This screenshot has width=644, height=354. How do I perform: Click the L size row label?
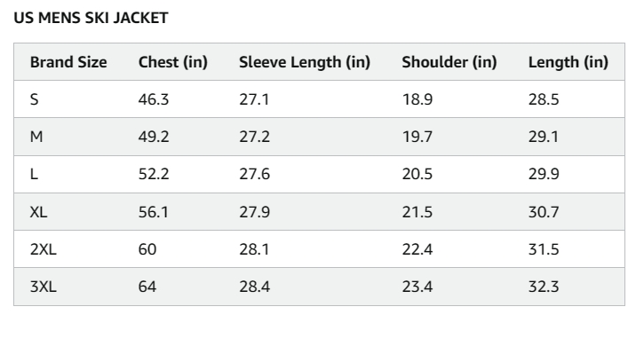point(34,174)
